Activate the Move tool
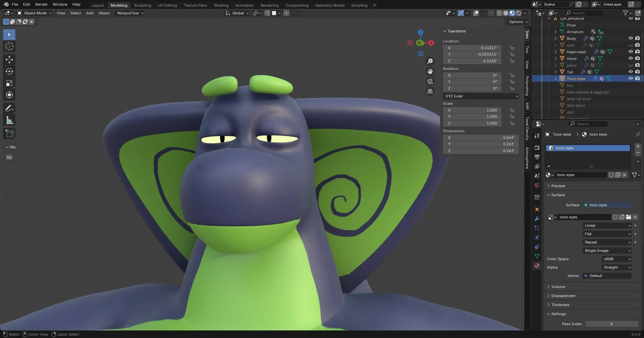Image resolution: width=644 pixels, height=338 pixels. (9, 60)
